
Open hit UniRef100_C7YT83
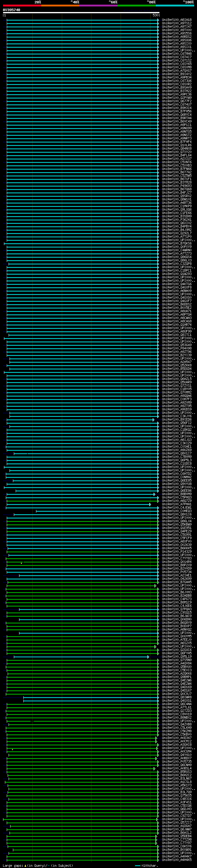point(177,558)
